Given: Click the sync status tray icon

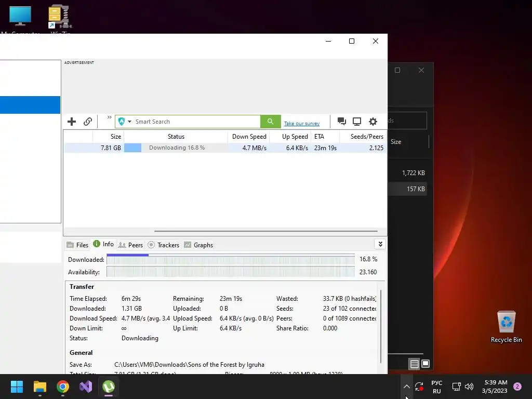Looking at the screenshot, I should tap(419, 387).
